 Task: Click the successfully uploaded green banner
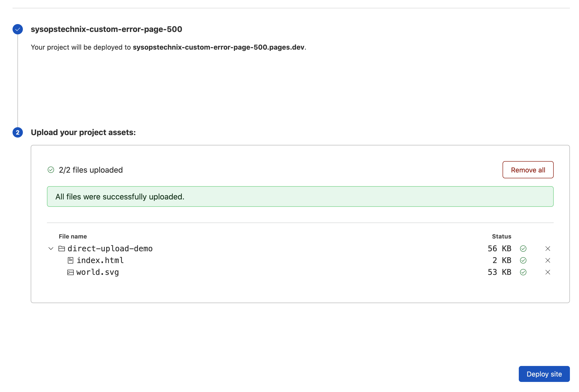click(x=300, y=196)
